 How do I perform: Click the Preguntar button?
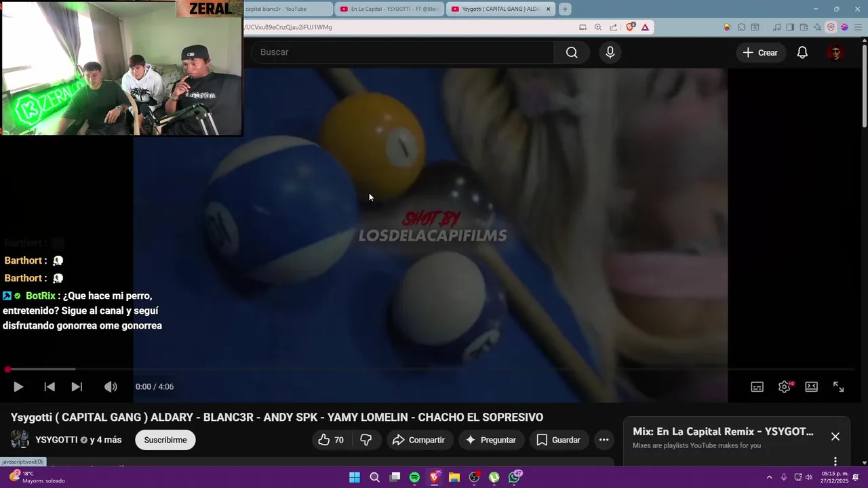click(492, 440)
